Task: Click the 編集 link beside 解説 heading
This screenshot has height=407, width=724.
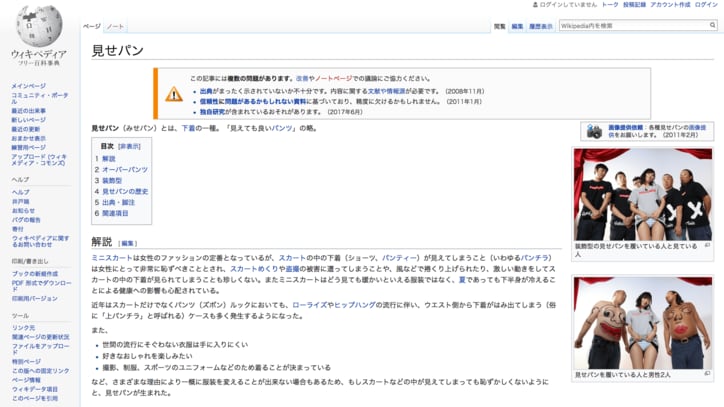Action: (127, 243)
